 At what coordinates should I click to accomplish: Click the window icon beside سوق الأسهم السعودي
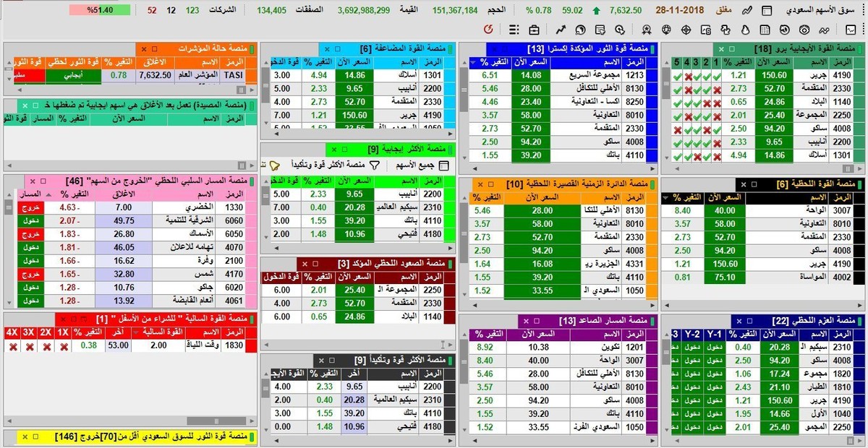point(767,10)
